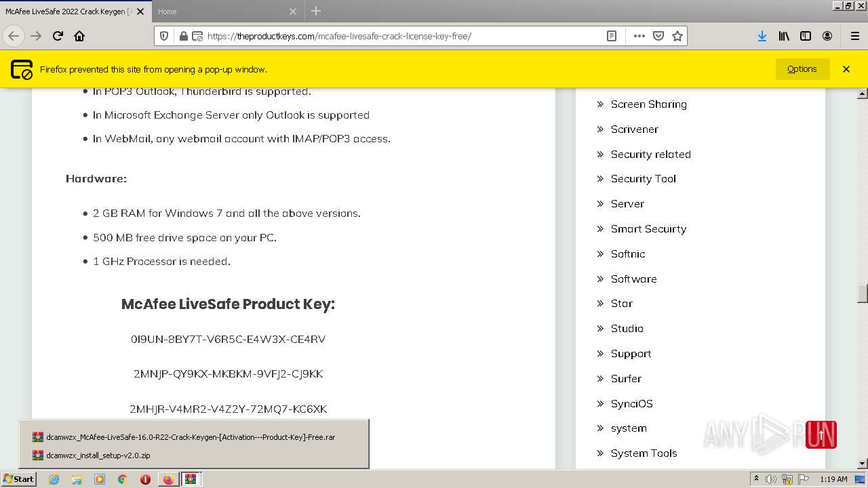Click the scrollbar down arrow
The width and height of the screenshot is (868, 488).
pyautogui.click(x=863, y=464)
